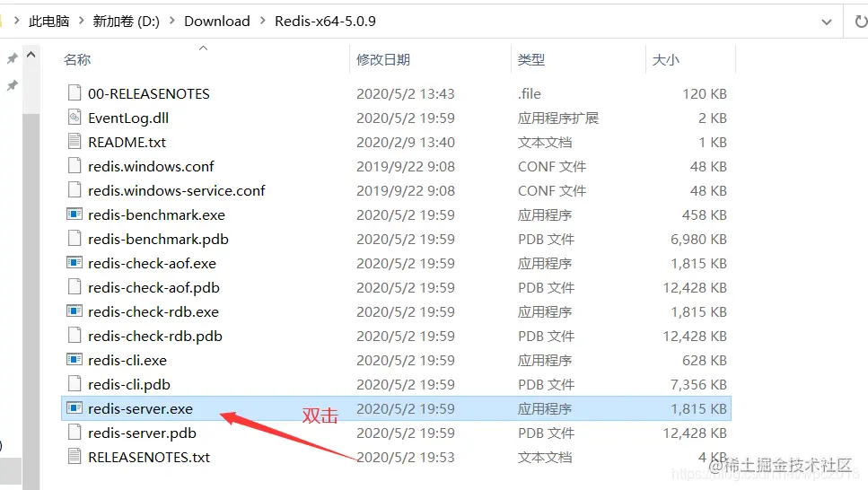Viewport: 868px width, 490px height.
Task: Navigate to 新加卷 (D:) in the breadcrumb
Action: tap(127, 21)
